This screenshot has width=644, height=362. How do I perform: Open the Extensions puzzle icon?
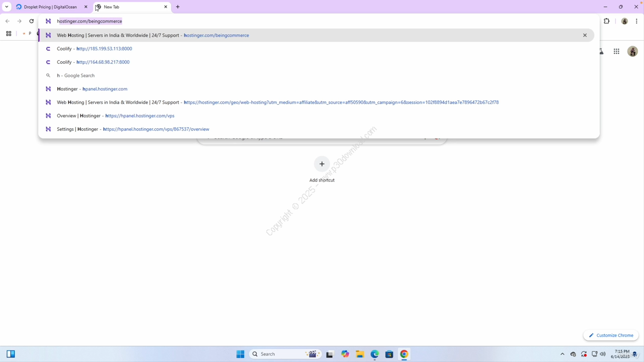coord(606,21)
